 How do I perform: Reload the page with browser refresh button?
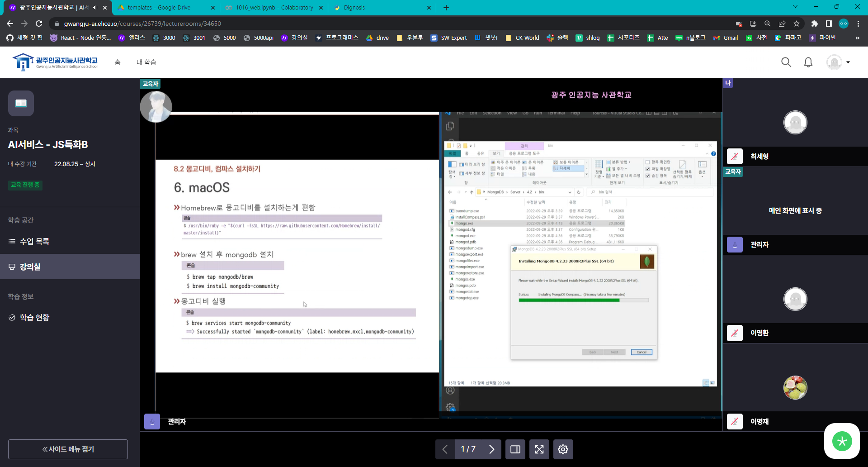39,24
